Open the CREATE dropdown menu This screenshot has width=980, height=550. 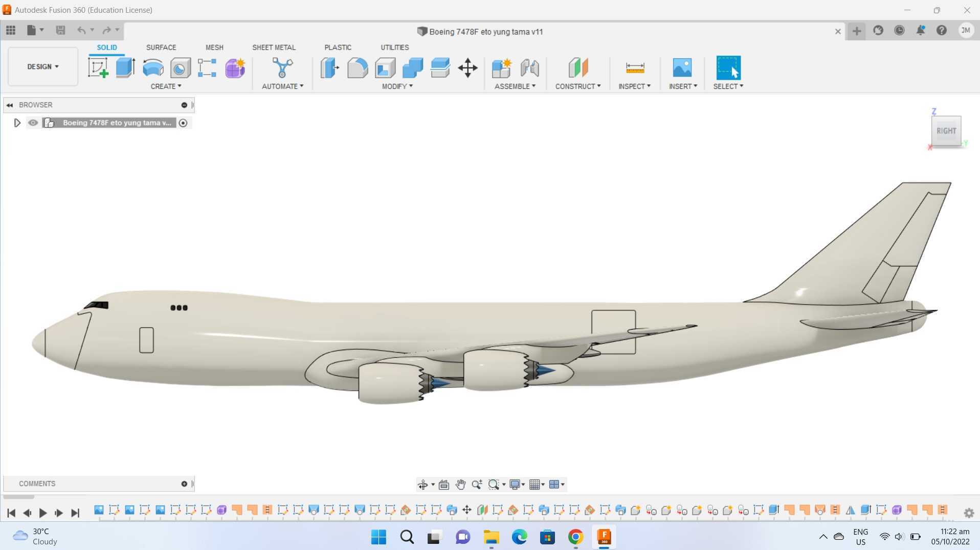pos(166,86)
